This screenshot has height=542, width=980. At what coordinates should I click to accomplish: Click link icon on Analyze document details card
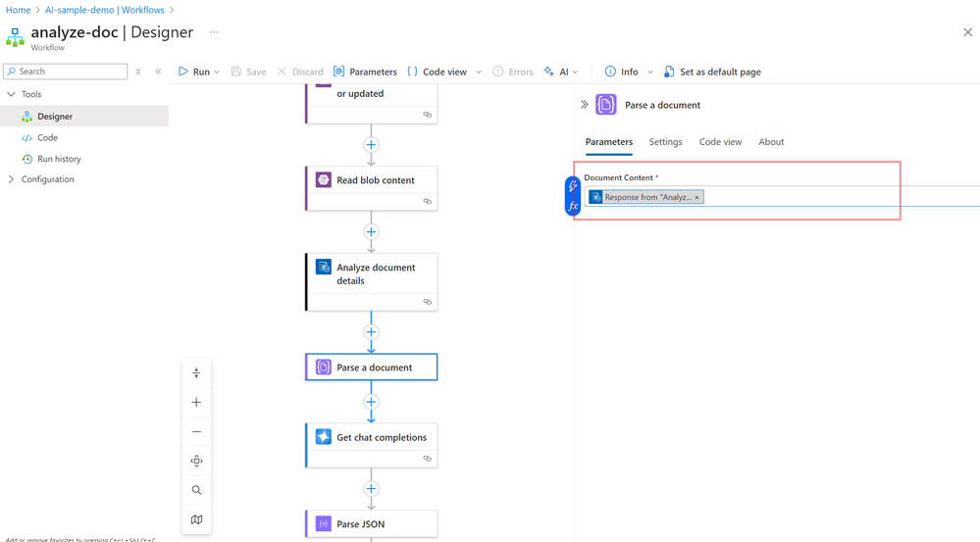[x=428, y=302]
